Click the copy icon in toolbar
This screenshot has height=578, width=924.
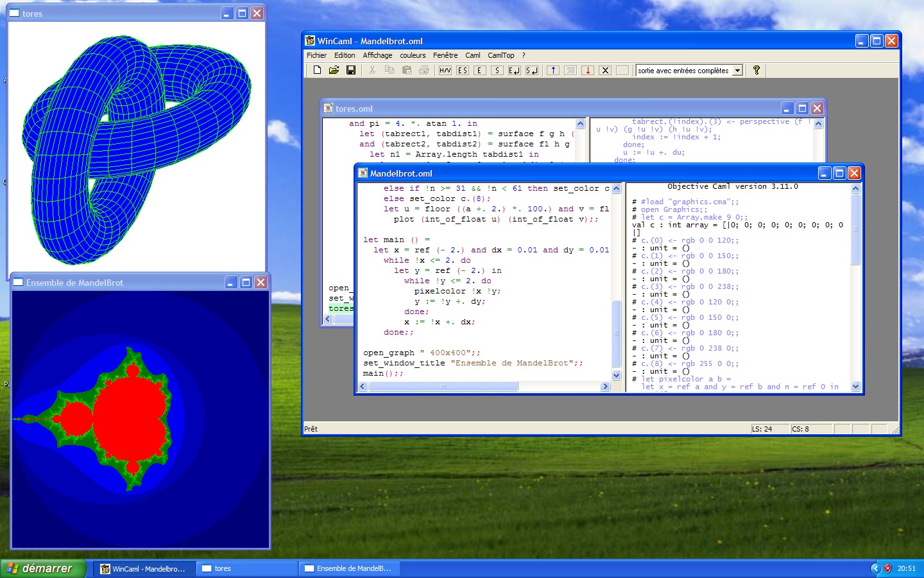pyautogui.click(x=389, y=70)
